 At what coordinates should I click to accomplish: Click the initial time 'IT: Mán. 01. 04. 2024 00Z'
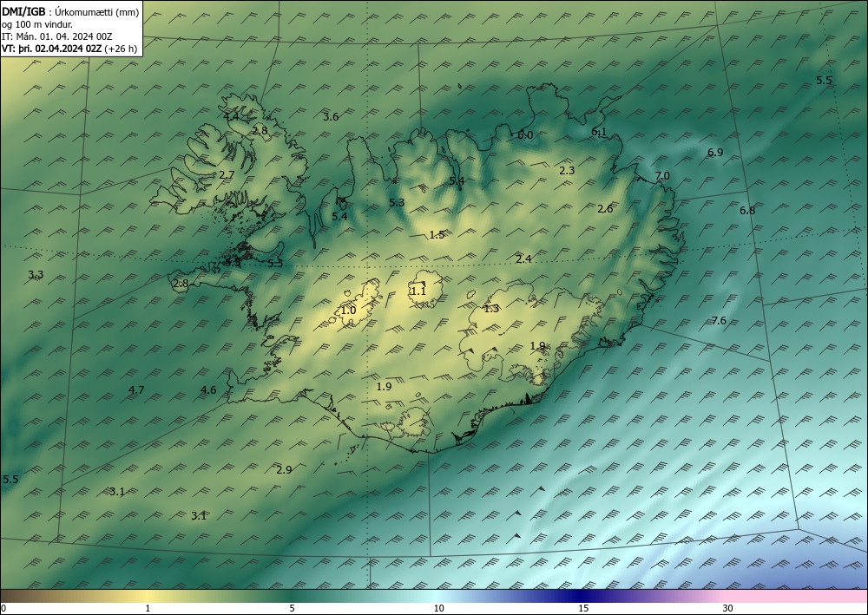point(57,36)
